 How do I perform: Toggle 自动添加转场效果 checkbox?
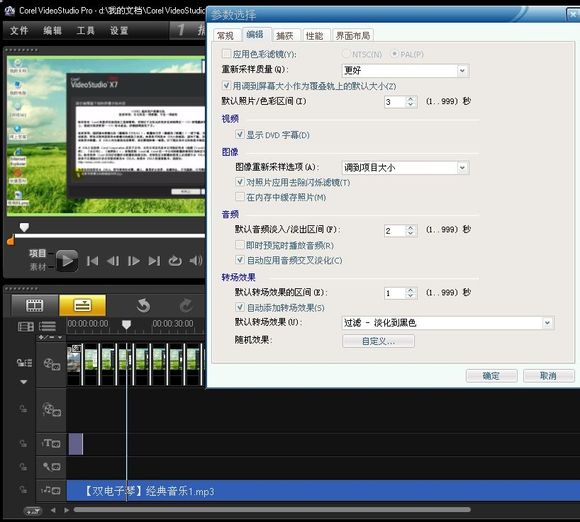240,307
